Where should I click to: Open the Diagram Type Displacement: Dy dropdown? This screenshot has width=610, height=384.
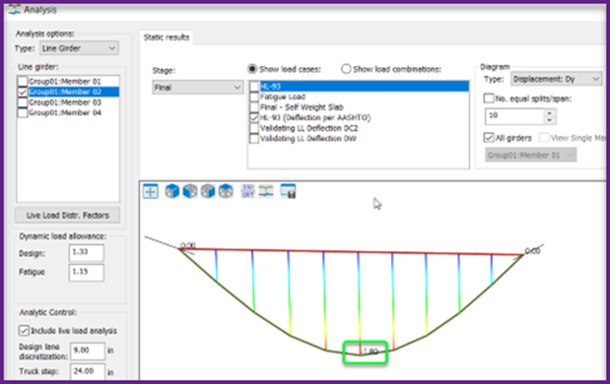556,79
